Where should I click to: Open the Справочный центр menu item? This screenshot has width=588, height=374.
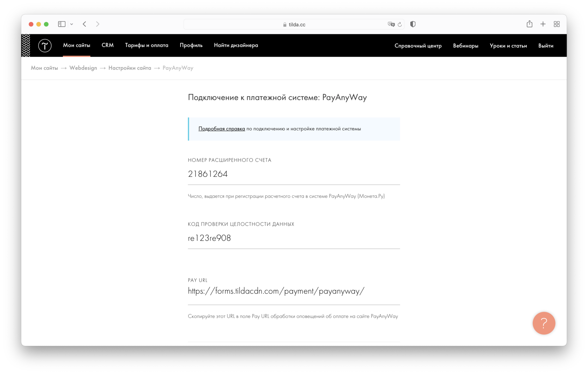tap(418, 46)
